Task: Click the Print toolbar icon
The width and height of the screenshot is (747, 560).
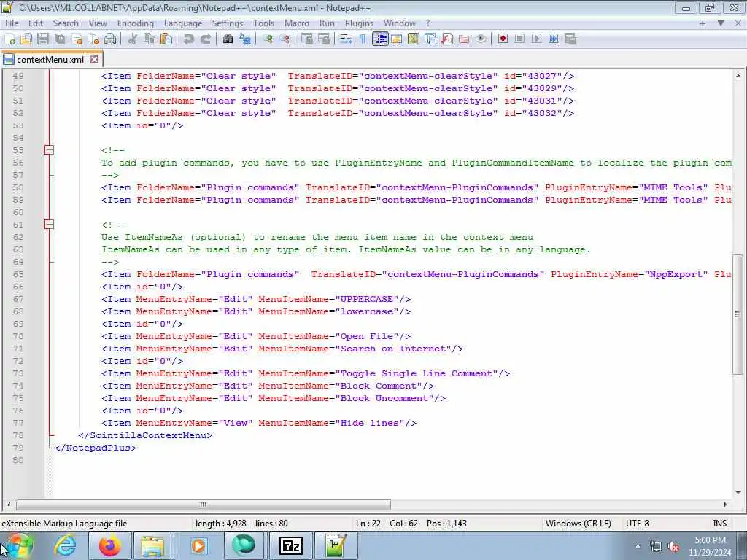Action: [111, 39]
